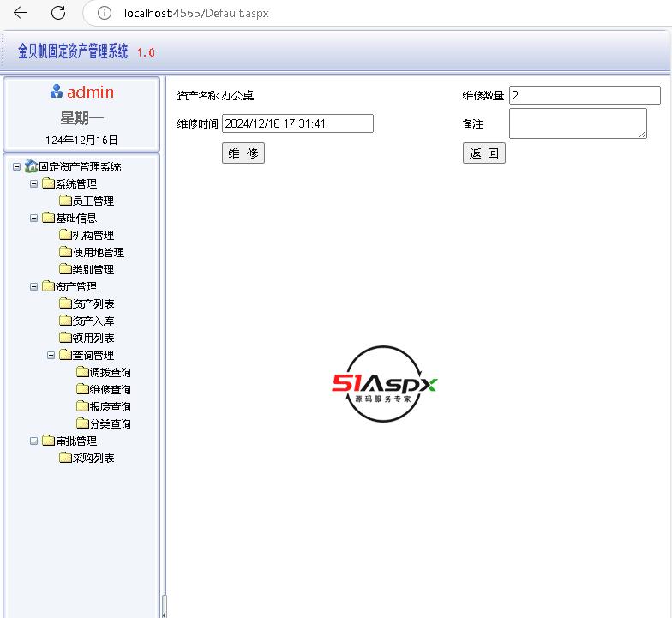
Task: Click the 资产入库 folder icon
Action: point(65,321)
